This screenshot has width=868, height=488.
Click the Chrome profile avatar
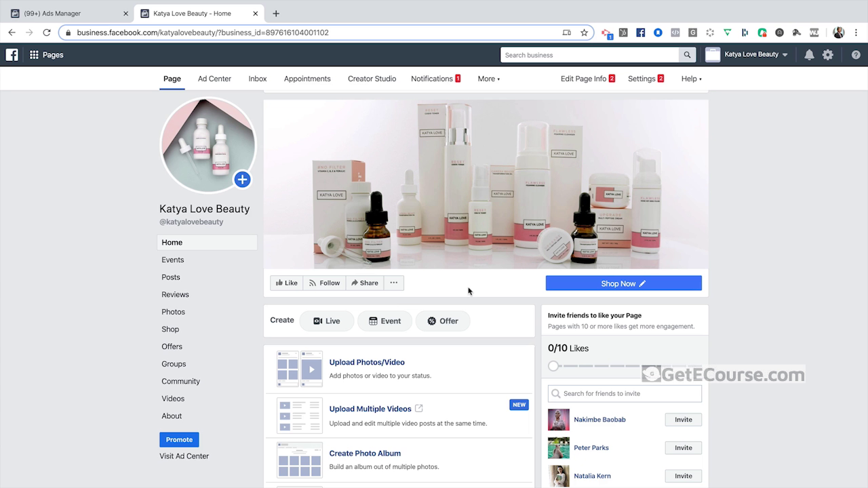click(839, 33)
